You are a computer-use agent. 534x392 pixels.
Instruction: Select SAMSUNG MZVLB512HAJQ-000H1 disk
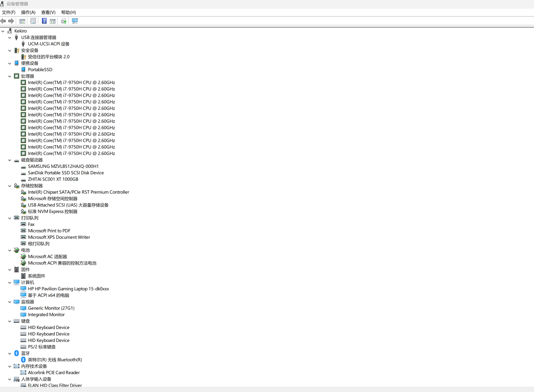[63, 166]
